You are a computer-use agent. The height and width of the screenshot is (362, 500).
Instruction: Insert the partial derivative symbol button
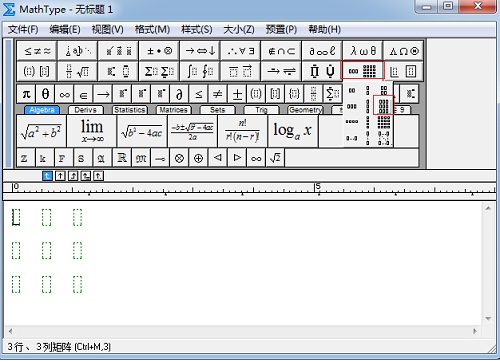tap(179, 94)
